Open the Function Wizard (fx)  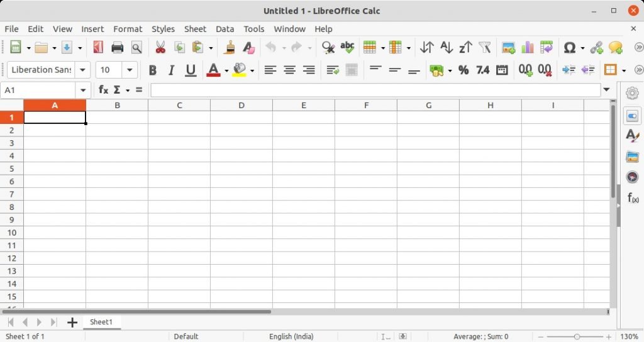pos(104,89)
